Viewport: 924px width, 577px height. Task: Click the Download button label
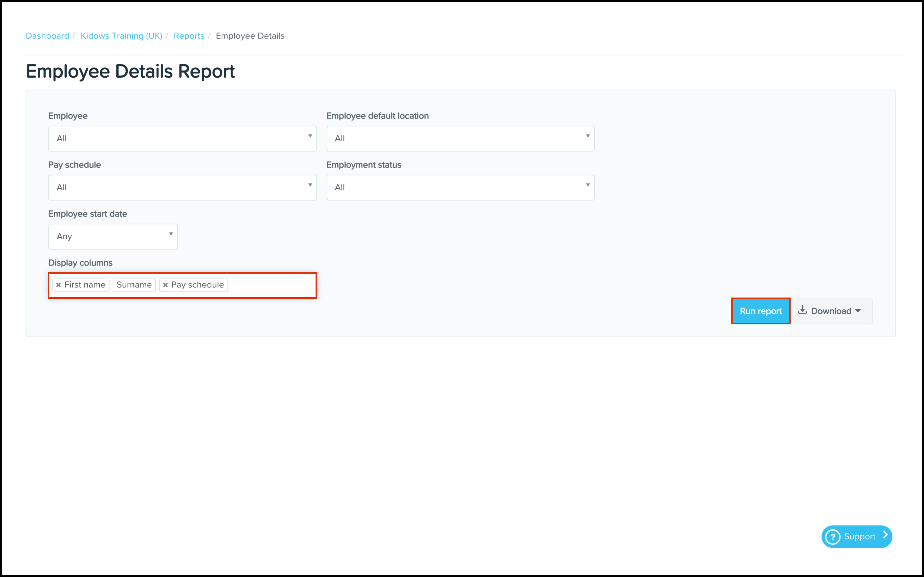click(831, 311)
